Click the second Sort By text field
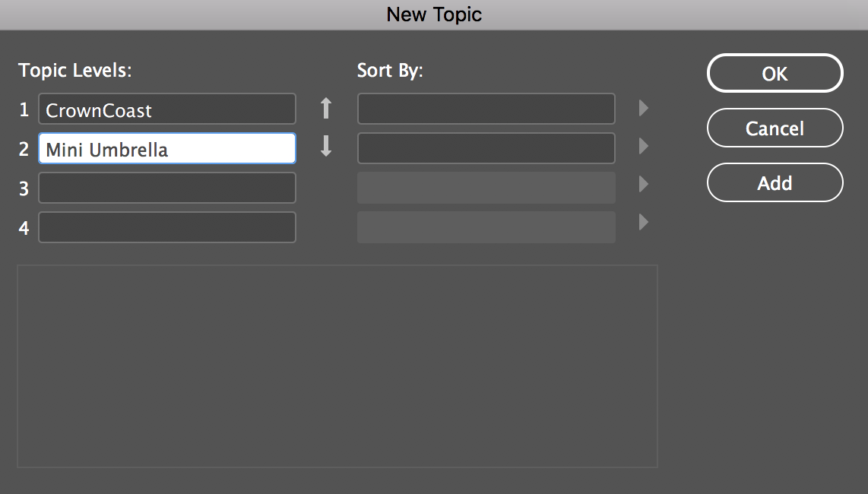Image resolution: width=868 pixels, height=494 pixels. pos(486,149)
